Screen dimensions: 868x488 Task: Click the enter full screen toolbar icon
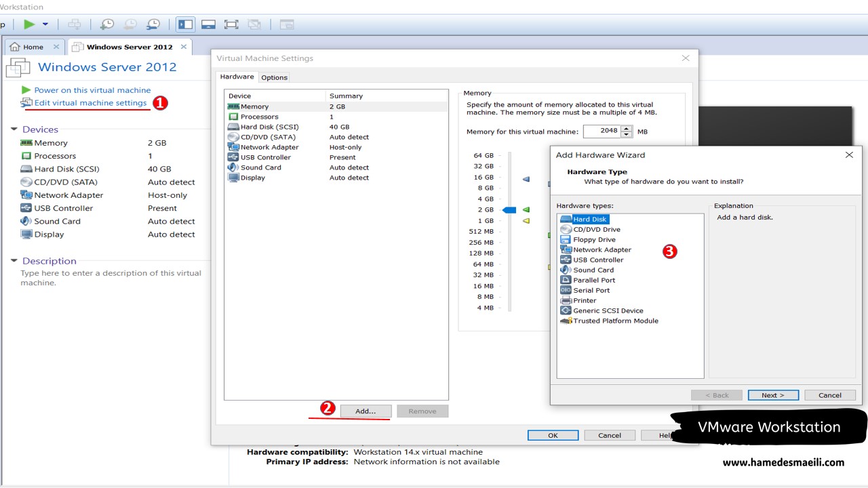tap(231, 24)
